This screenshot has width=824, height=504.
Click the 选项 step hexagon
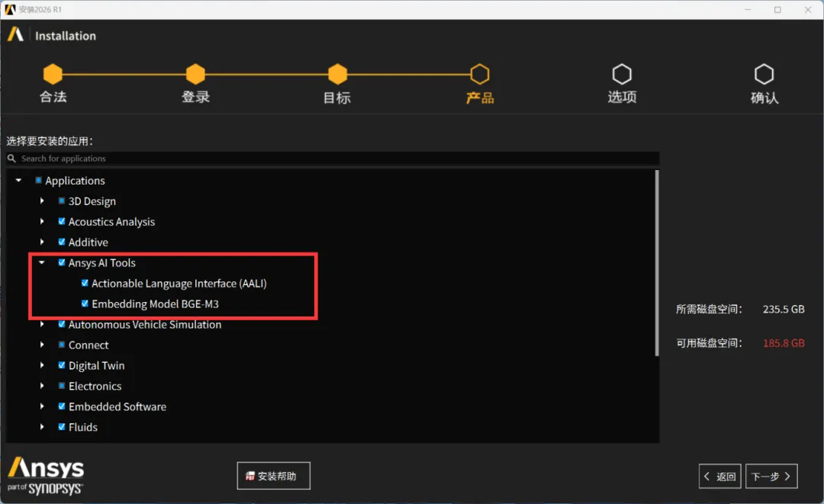[622, 74]
